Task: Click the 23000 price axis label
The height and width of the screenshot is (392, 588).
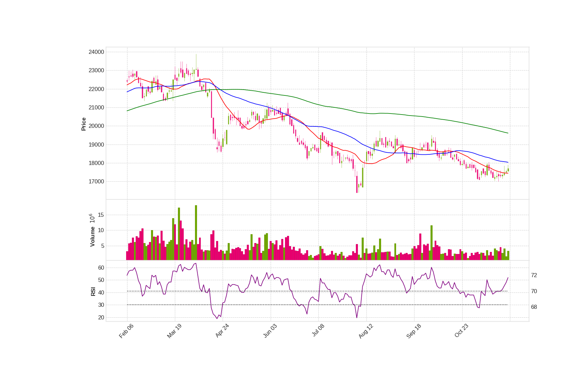Action: (96, 71)
